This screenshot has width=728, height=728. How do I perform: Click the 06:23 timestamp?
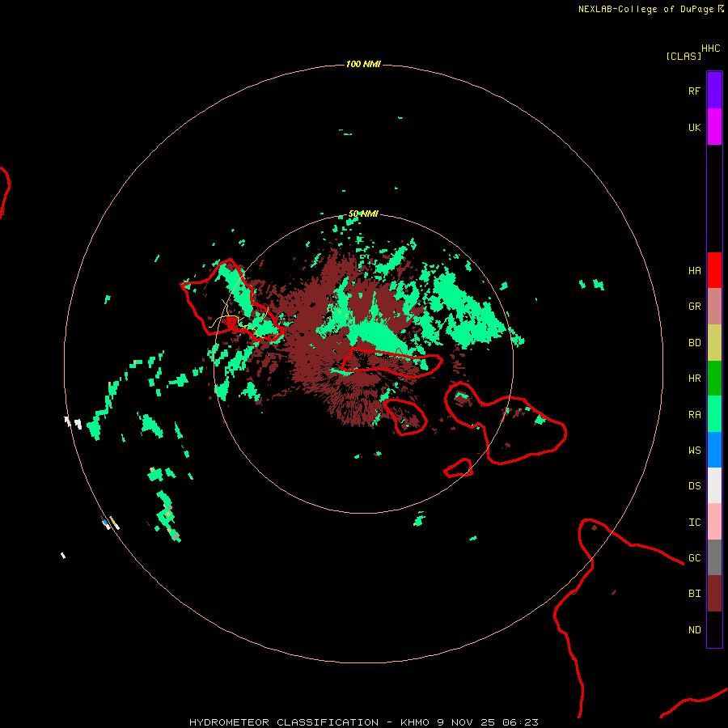[520, 722]
